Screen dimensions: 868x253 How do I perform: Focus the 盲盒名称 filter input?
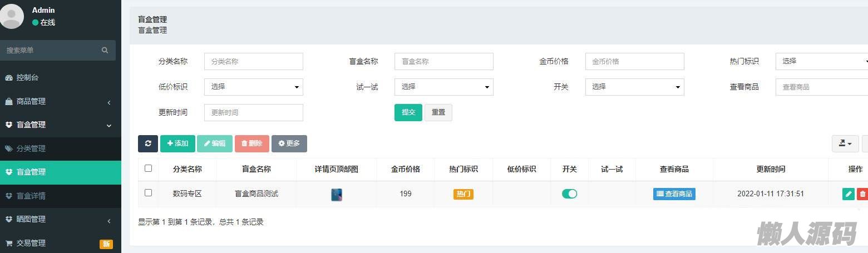tap(444, 61)
